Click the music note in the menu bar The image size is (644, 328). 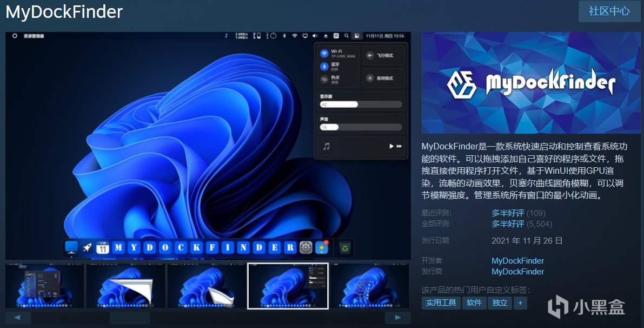point(226,36)
